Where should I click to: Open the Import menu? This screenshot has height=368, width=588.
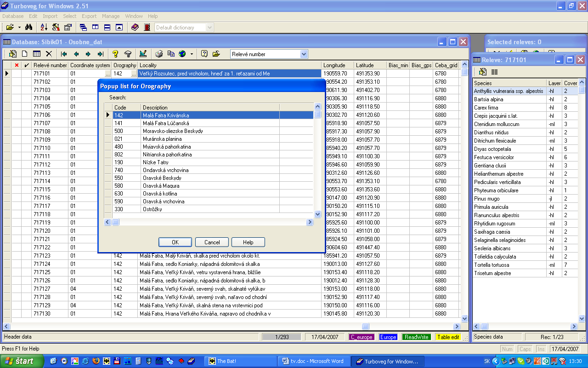point(50,16)
